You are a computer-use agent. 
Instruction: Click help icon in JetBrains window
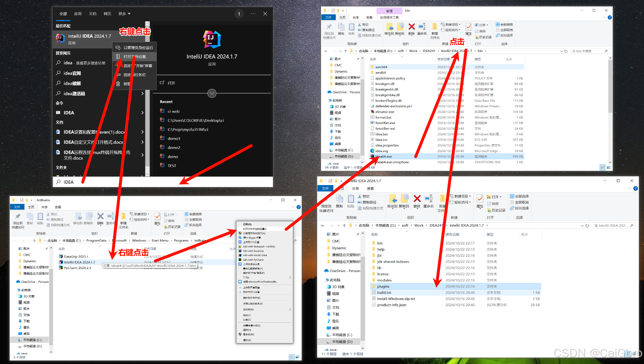(299, 207)
